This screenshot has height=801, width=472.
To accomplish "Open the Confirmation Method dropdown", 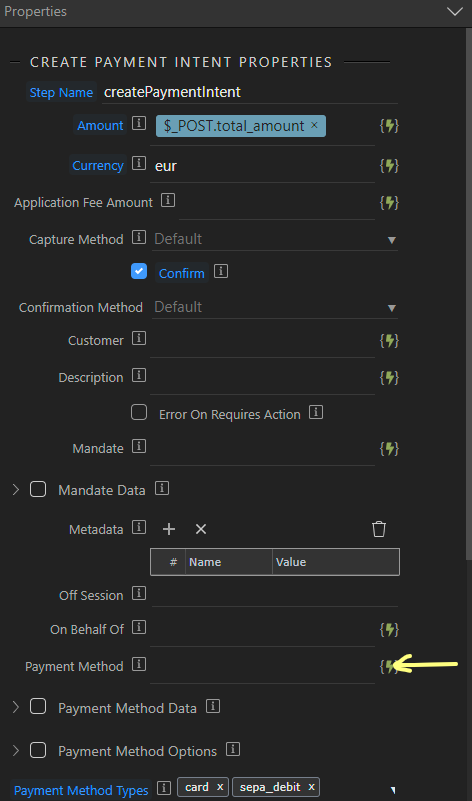I will [275, 307].
